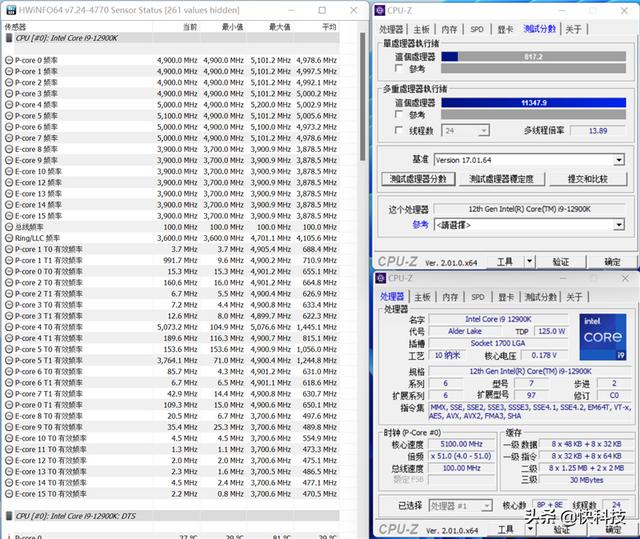Image resolution: width=640 pixels, height=539 pixels.
Task: Tick the 参考 checkbox under 多重处理器执行绪
Action: [x=399, y=114]
